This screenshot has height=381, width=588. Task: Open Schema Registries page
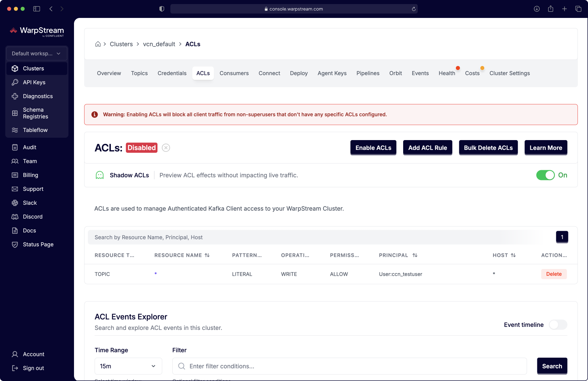[37, 113]
